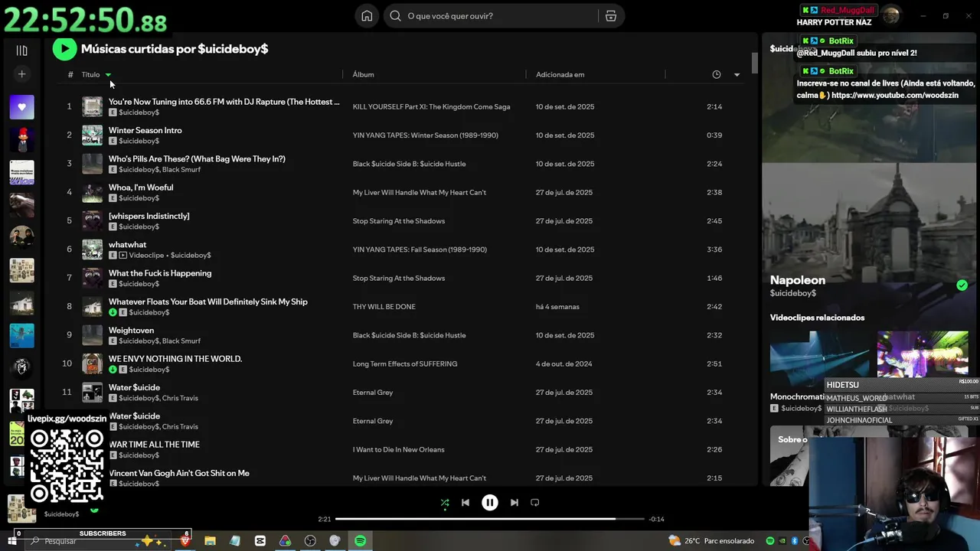
Task: Sort by the Álbum column header
Action: tap(363, 74)
